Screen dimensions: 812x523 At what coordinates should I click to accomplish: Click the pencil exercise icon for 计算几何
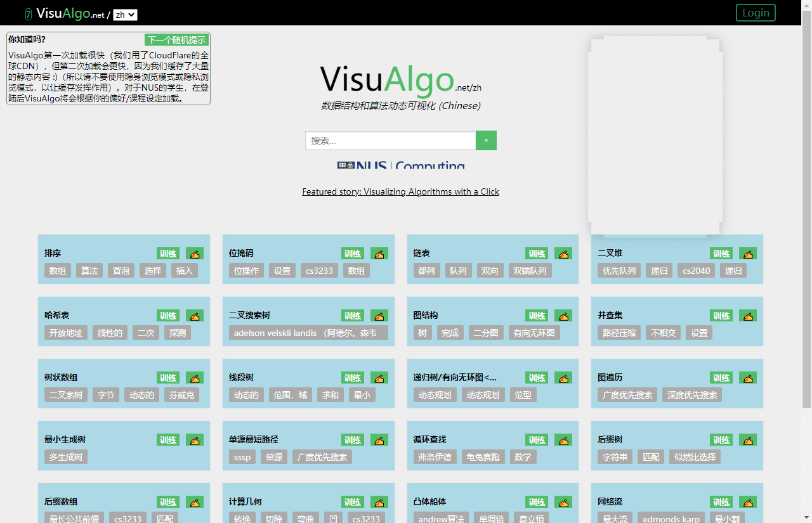379,501
